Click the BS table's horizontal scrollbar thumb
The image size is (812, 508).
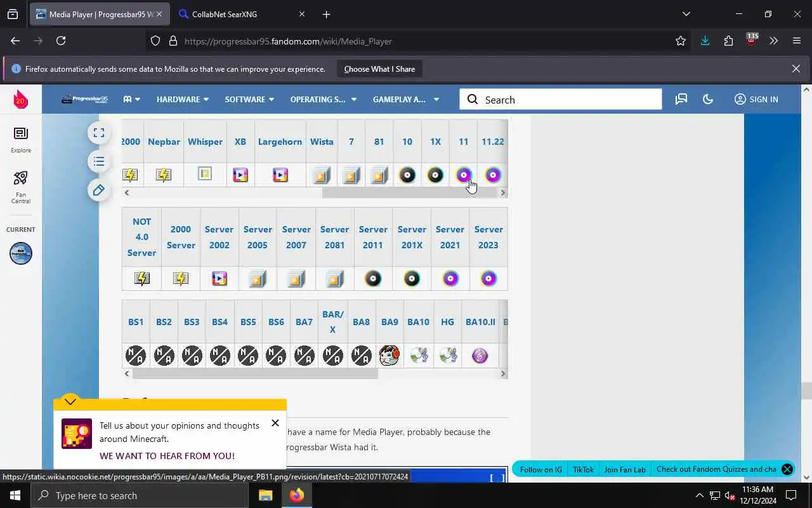tap(255, 373)
